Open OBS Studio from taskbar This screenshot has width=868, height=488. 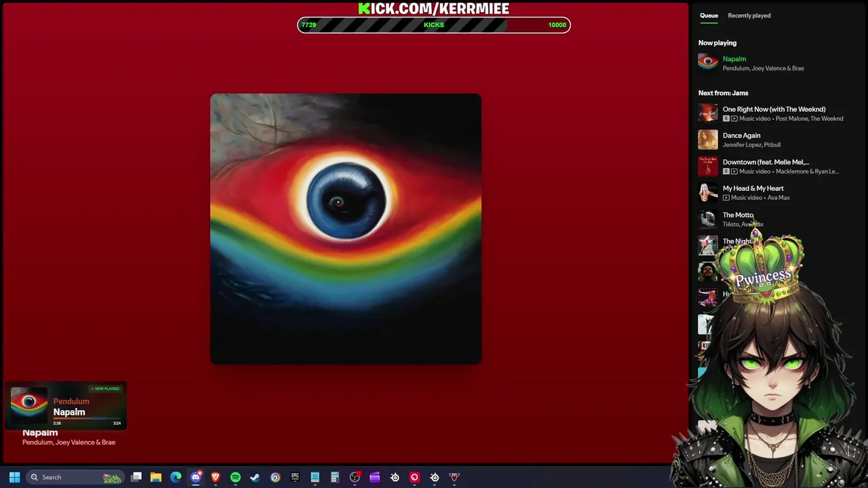(355, 477)
